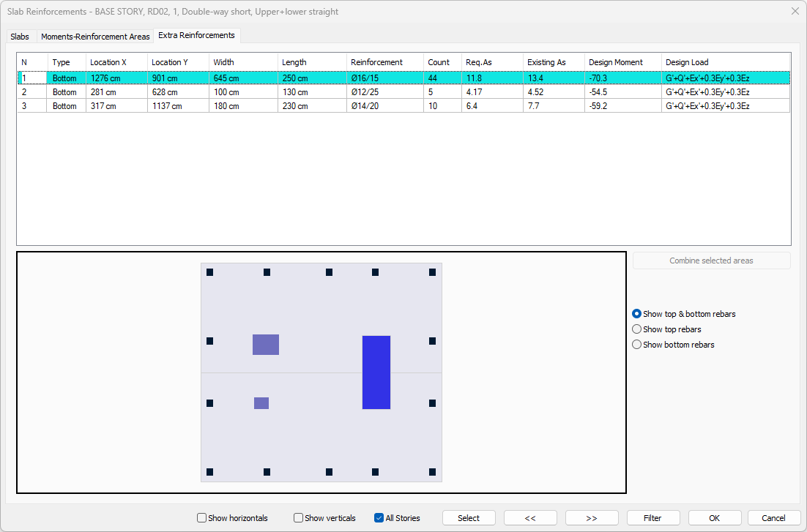Sort by Location Y column header

click(178, 62)
